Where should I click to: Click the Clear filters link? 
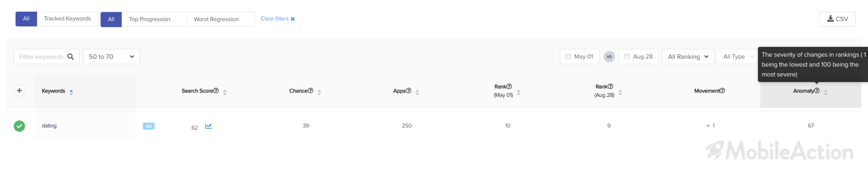[x=278, y=19]
